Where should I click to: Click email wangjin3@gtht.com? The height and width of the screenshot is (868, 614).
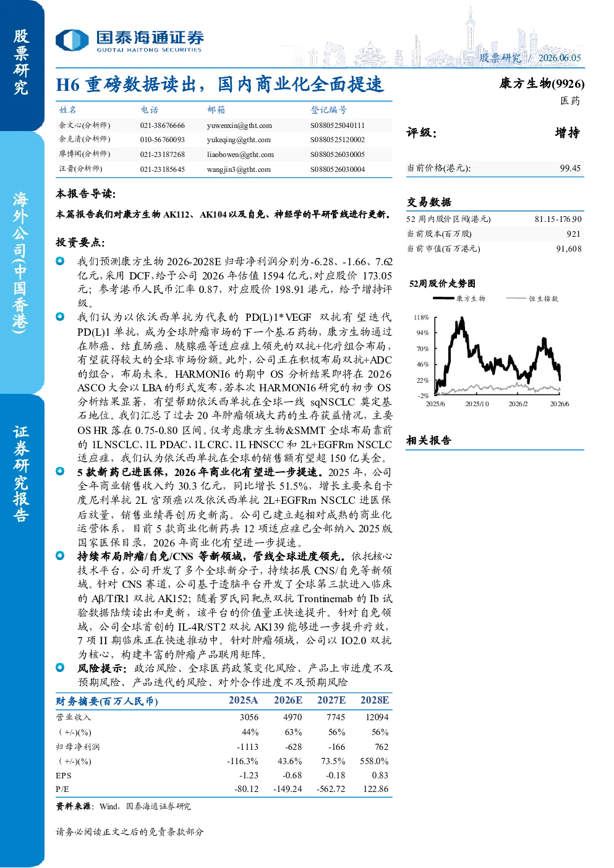(239, 169)
